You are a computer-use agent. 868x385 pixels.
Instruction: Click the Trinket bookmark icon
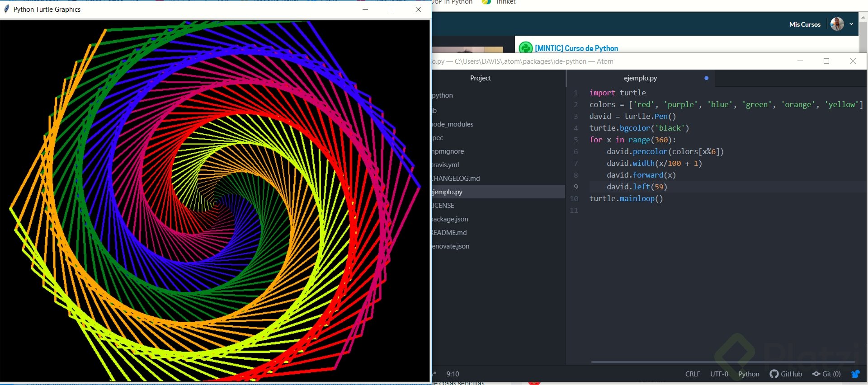click(486, 2)
